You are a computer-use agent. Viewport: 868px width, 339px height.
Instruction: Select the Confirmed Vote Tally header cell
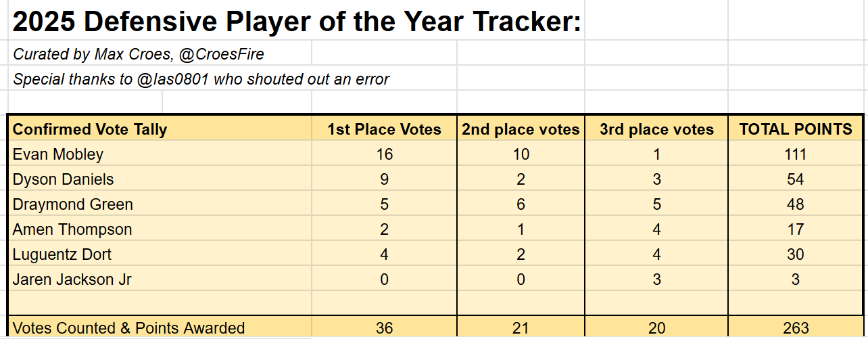click(x=160, y=129)
